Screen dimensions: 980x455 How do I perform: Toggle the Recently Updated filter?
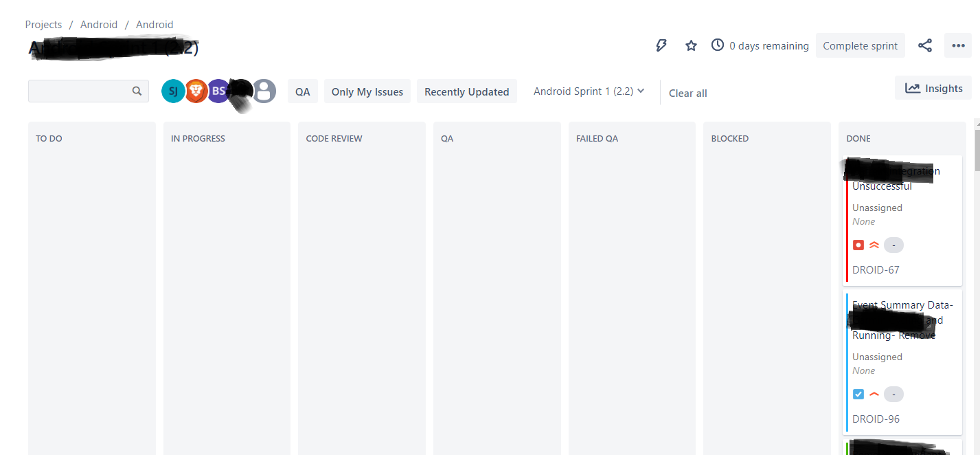tap(467, 91)
